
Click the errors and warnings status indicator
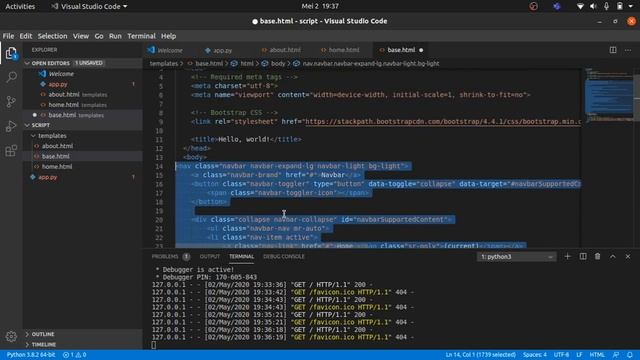pos(74,355)
